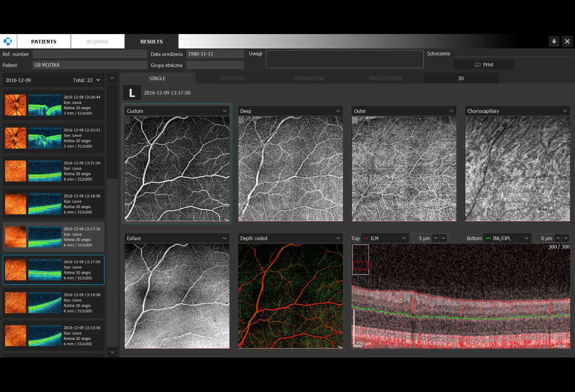575x392 pixels.
Task: Click the L left-eye indicator icon
Action: click(x=132, y=93)
